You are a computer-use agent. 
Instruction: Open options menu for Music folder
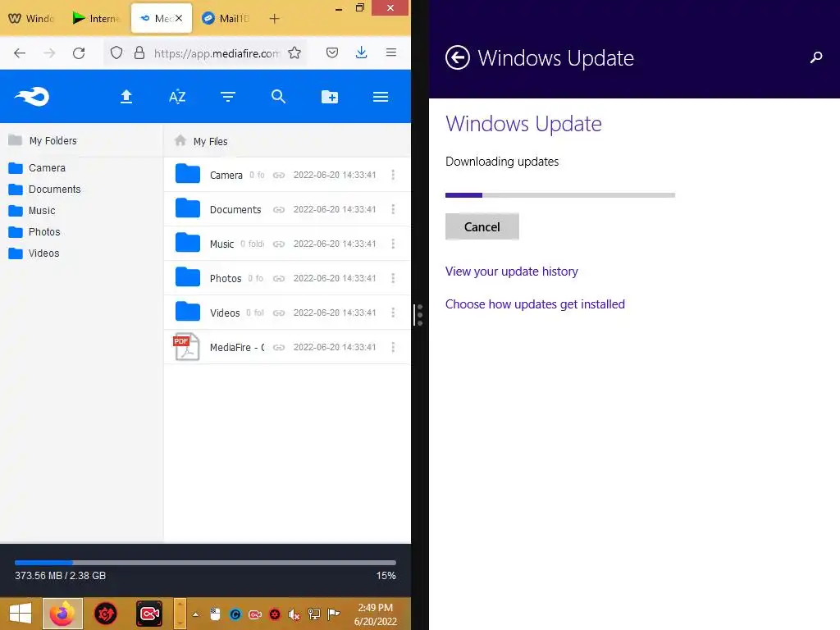[x=393, y=244]
